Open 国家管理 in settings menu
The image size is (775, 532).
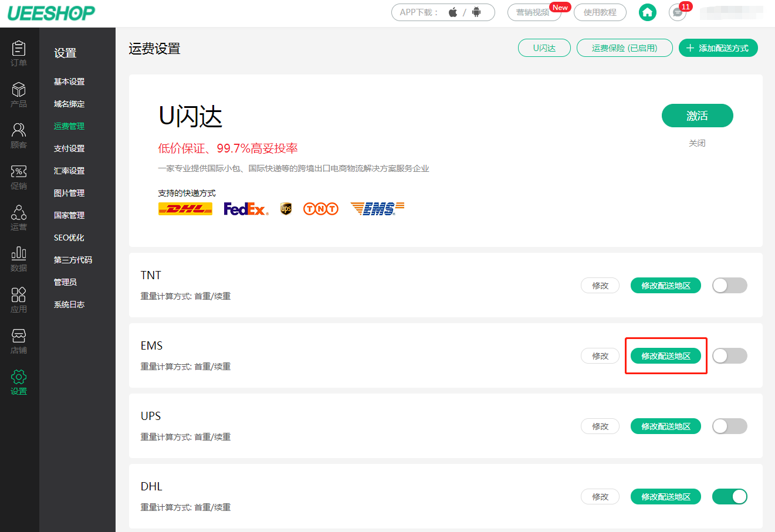(69, 215)
